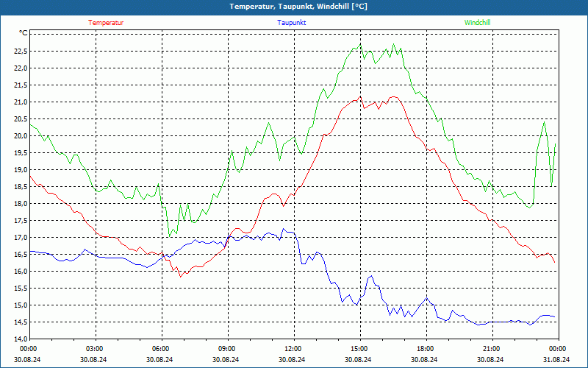This screenshot has height=368, width=588.
Task: Click the 19,5 y-axis value
Action: (21, 153)
